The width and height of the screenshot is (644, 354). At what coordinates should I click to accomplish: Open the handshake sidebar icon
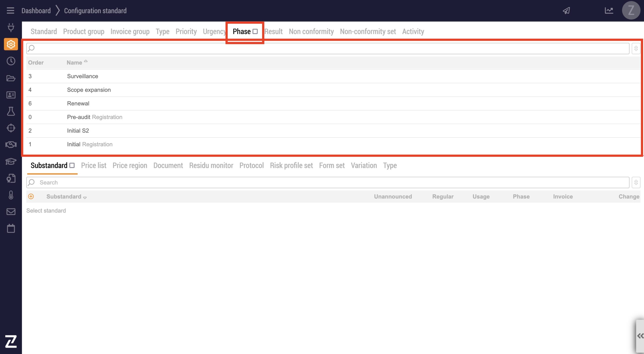tap(11, 145)
